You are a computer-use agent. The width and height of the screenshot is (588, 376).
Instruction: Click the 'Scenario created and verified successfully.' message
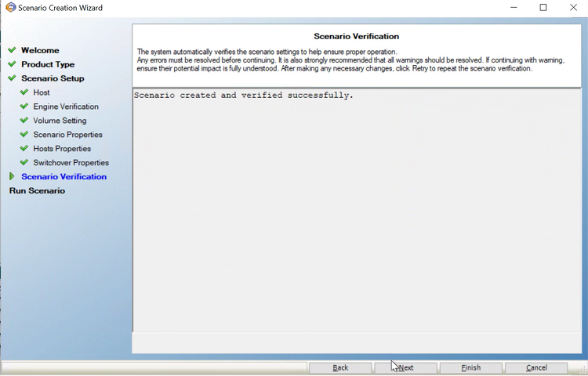click(244, 95)
